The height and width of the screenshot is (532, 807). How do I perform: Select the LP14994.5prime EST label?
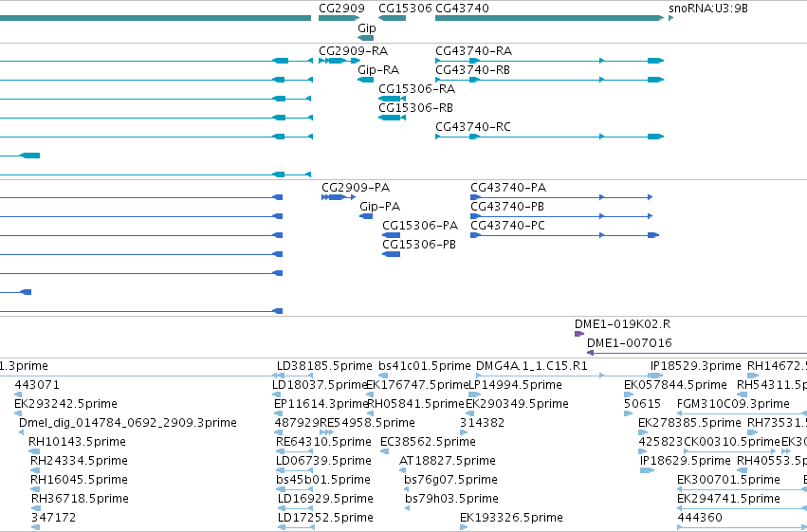pyautogui.click(x=515, y=385)
